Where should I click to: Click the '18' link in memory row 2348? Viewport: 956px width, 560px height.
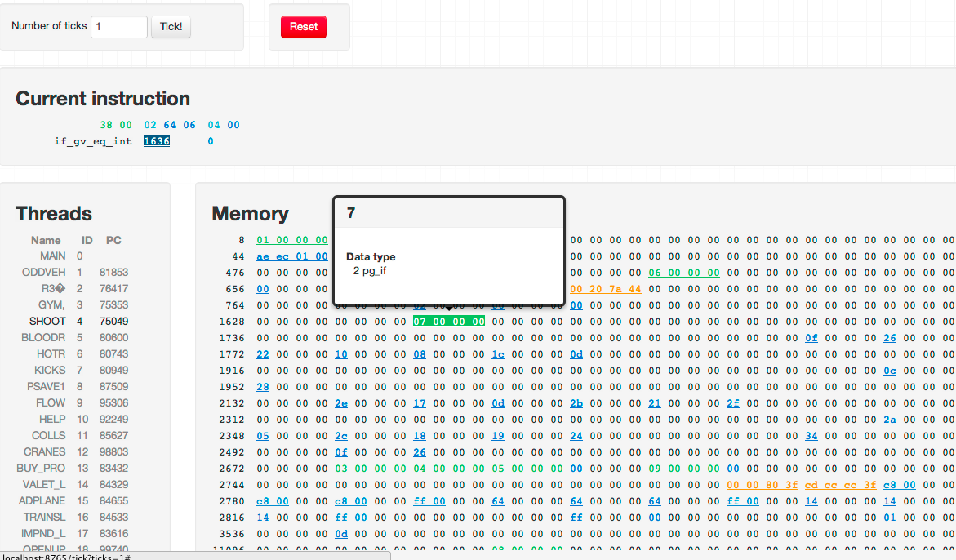point(420,436)
